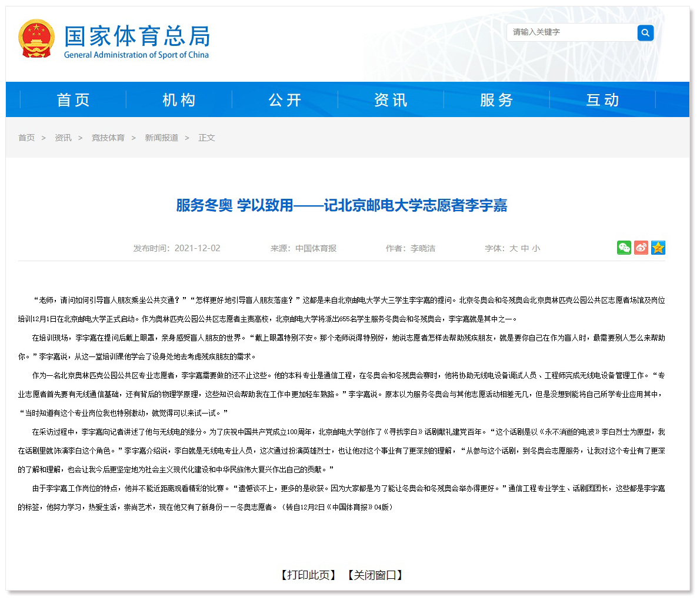Open the 首页 navigation menu item
This screenshot has height=600, width=700.
(x=73, y=99)
